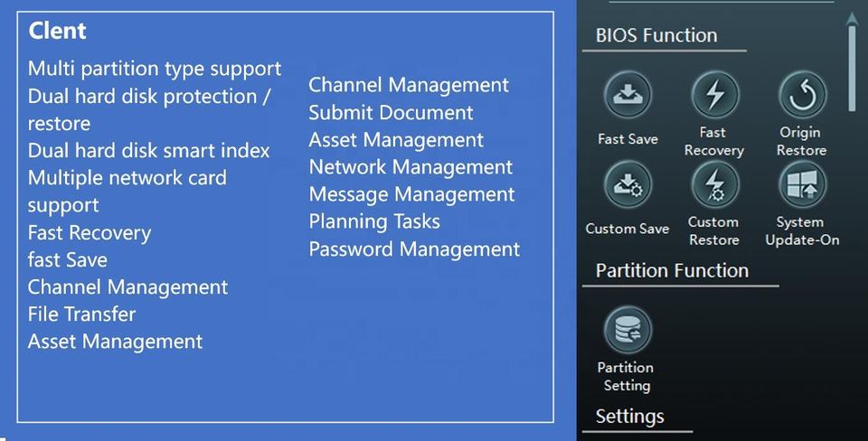Viewport: 868px width, 441px height.
Task: Select the Submit Document entry
Action: [x=391, y=113]
